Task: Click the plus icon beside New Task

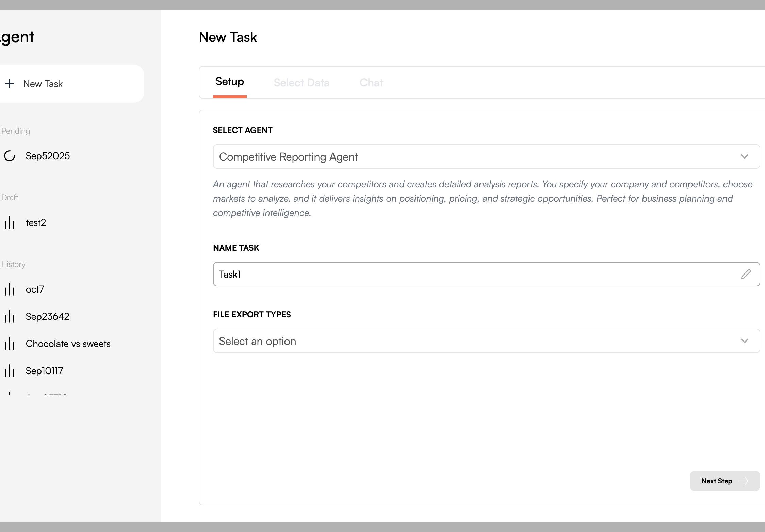Action: (x=10, y=84)
